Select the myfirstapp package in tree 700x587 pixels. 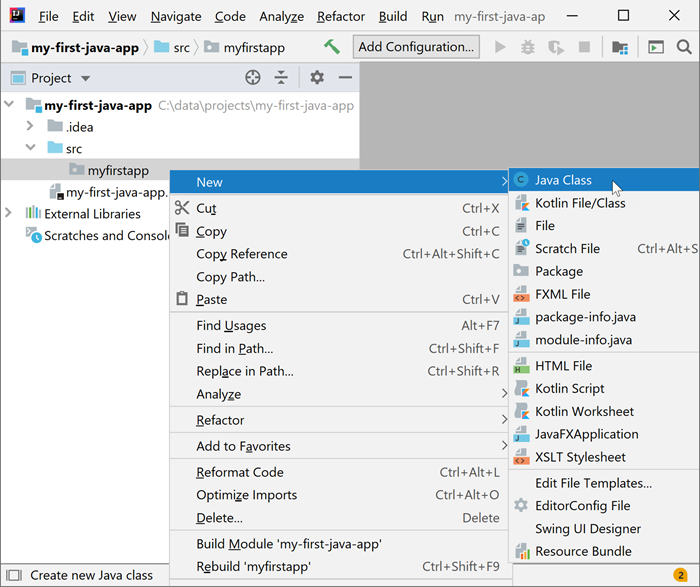117,171
